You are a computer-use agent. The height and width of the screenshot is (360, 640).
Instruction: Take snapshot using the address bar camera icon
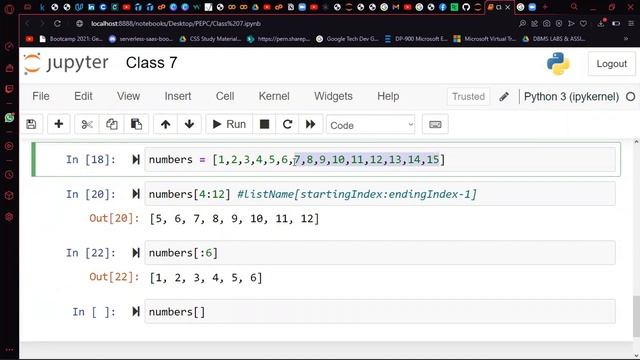547,24
